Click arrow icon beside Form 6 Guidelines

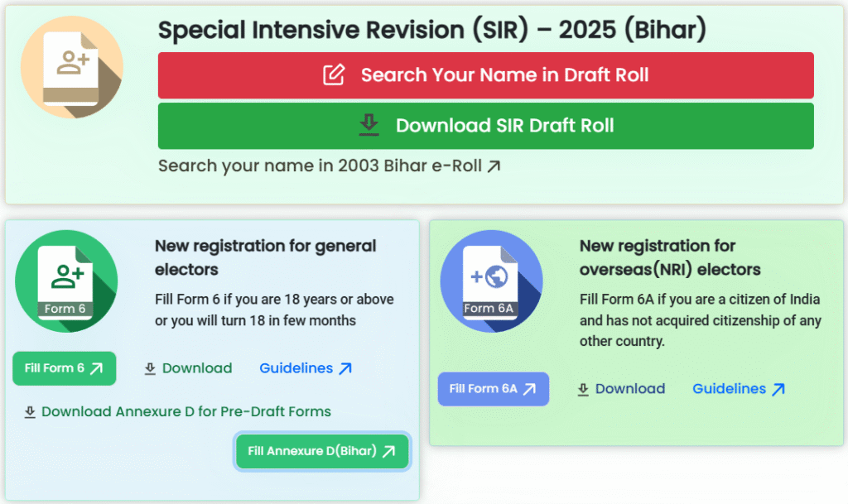click(x=345, y=368)
